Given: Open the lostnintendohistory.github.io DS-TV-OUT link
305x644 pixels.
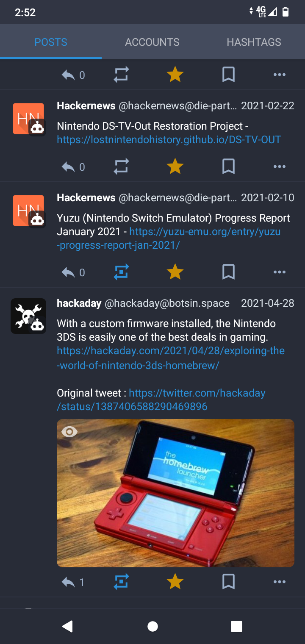Looking at the screenshot, I should (169, 140).
